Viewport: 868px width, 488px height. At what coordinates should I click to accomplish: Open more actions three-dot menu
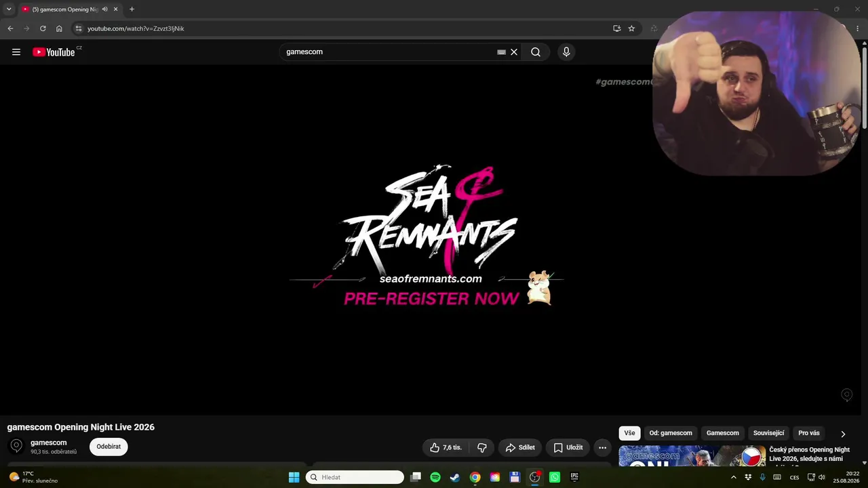click(602, 447)
